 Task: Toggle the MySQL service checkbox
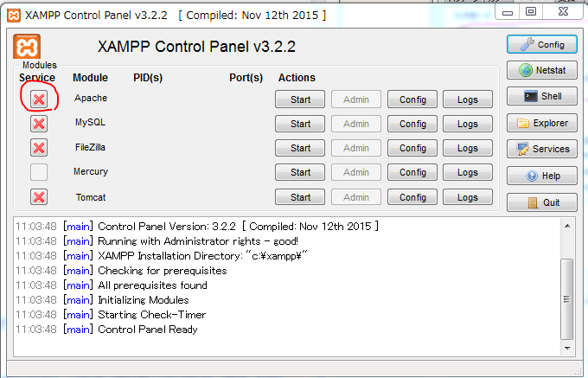point(39,124)
